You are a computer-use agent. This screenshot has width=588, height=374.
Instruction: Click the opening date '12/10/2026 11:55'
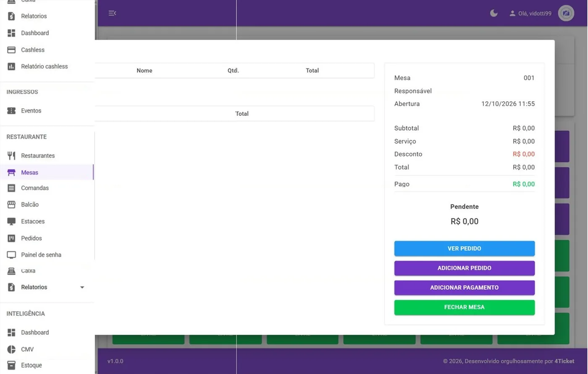[508, 104]
